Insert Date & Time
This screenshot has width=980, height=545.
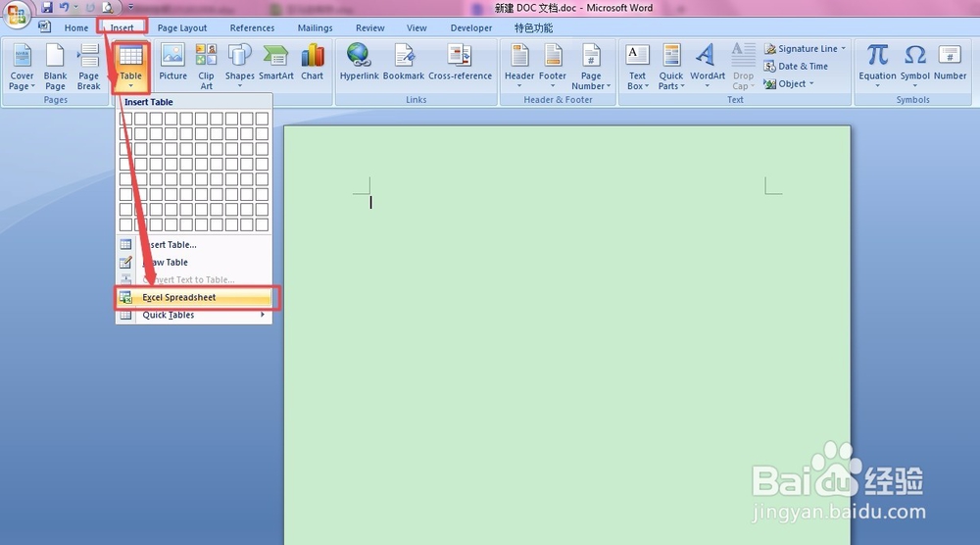pyautogui.click(x=796, y=67)
